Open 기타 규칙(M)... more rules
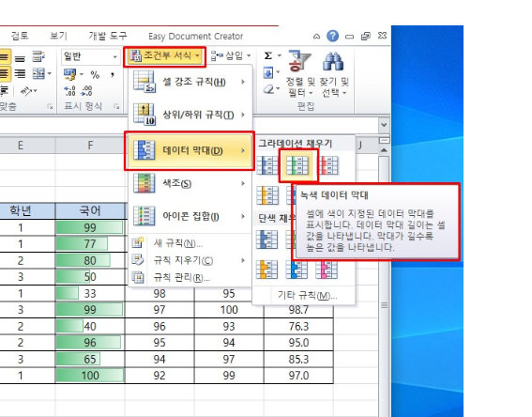The height and width of the screenshot is (417, 532). [x=308, y=296]
